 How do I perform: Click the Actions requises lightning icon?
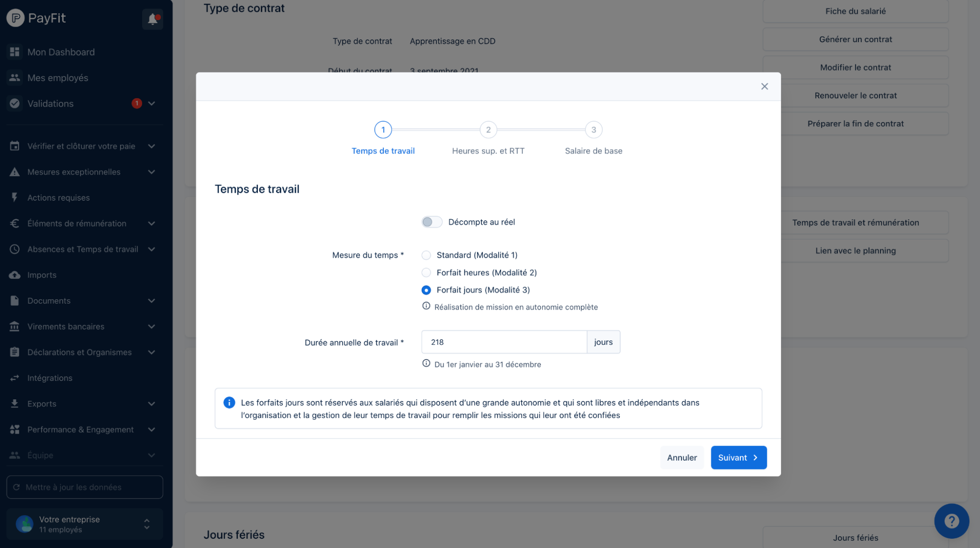(15, 197)
